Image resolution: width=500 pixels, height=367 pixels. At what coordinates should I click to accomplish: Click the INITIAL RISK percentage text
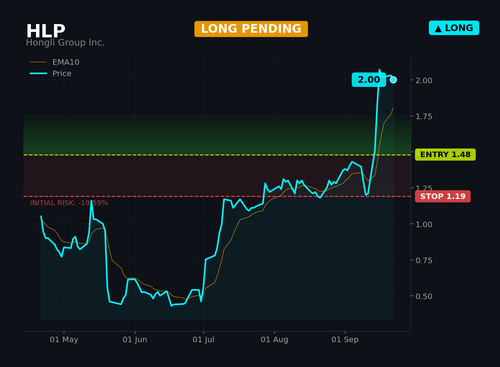(69, 203)
